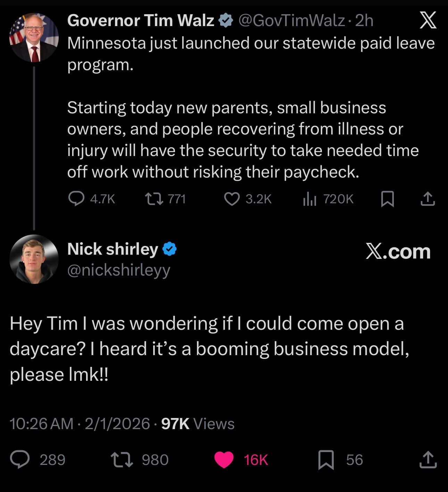View analytics for Walz's 720K views
The width and height of the screenshot is (448, 492).
click(x=309, y=199)
